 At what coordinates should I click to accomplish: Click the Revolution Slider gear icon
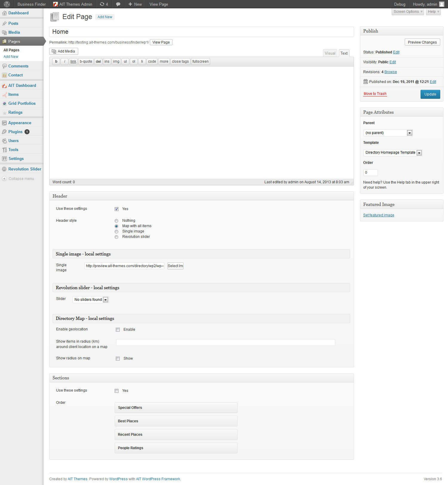tap(4, 169)
